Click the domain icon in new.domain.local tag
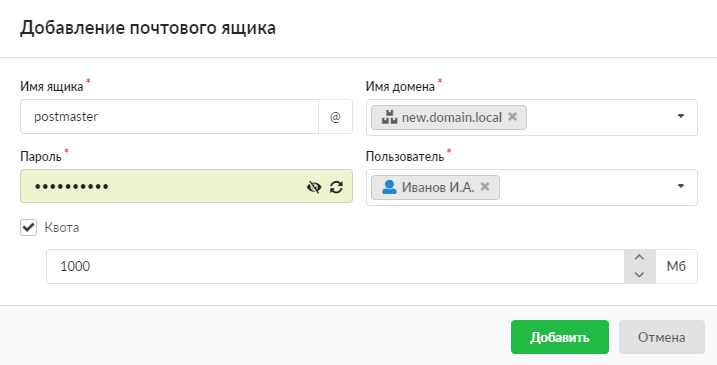 tap(389, 117)
